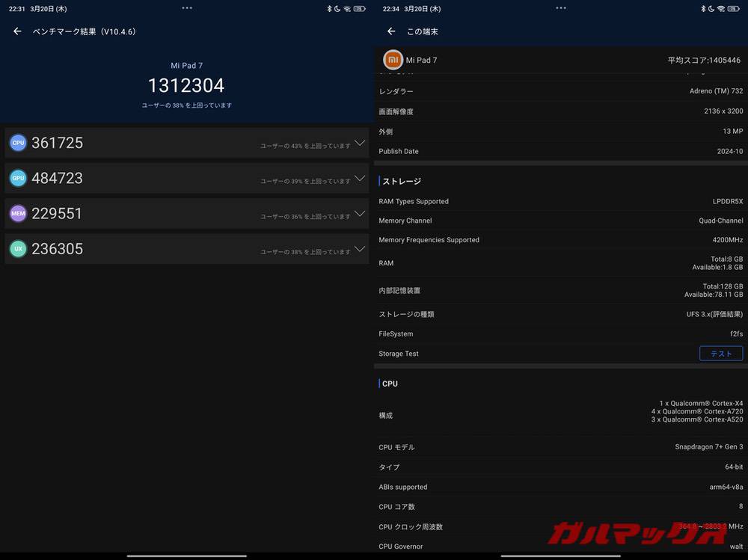
Task: Tap the back arrow on ベンチマーク結果 screen
Action: [16, 31]
